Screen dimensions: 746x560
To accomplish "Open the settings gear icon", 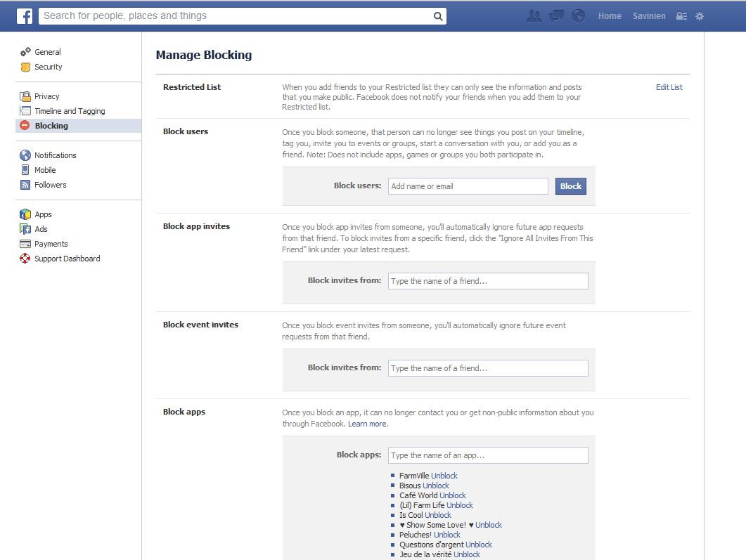I will coord(700,16).
